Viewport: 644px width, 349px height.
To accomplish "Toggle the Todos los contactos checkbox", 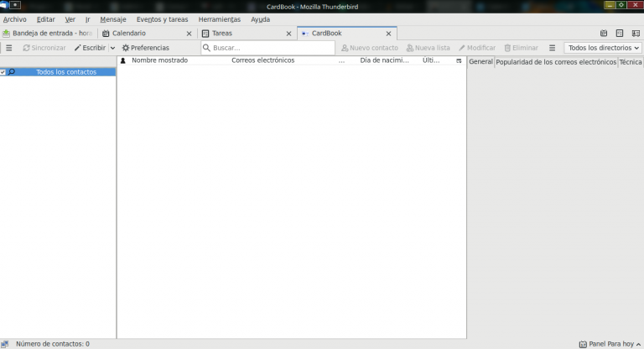I will tap(3, 72).
